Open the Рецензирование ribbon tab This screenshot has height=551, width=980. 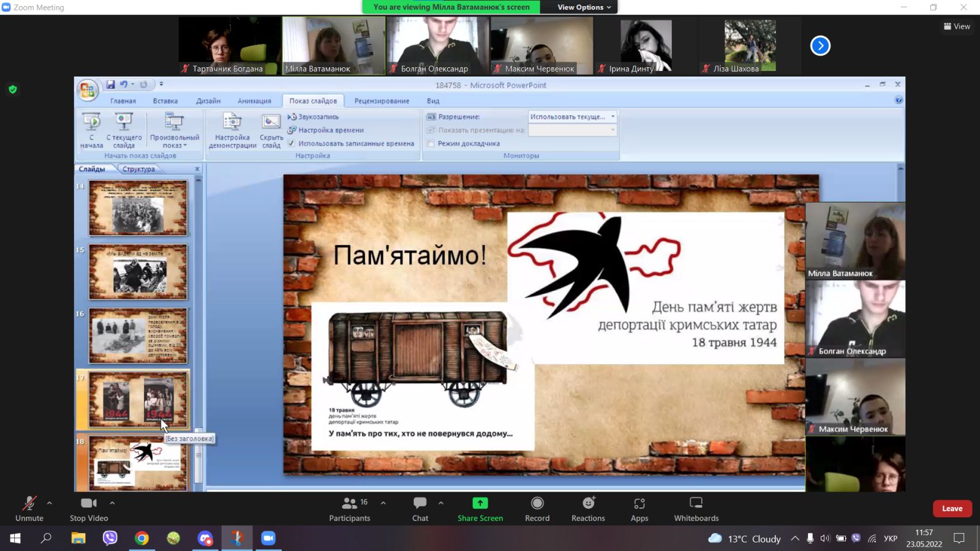pos(382,100)
